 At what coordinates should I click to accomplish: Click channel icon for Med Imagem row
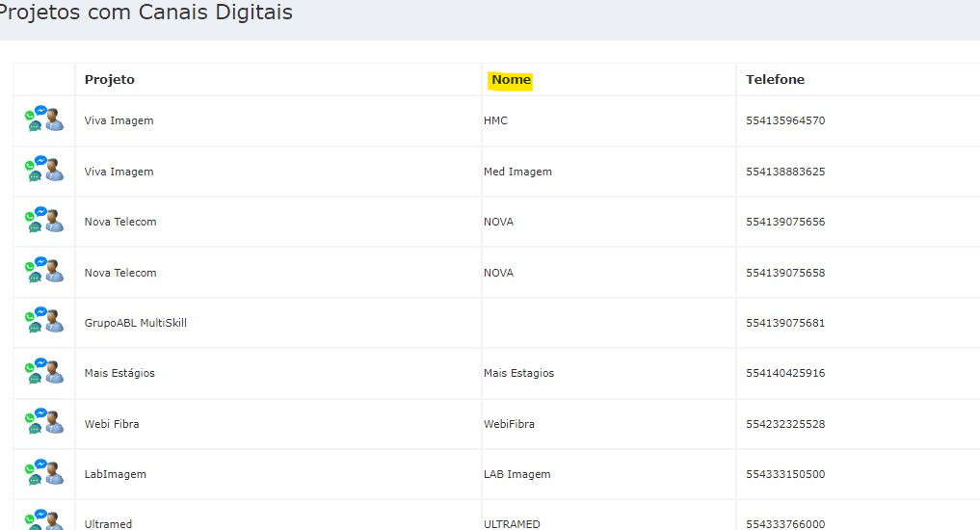click(43, 170)
